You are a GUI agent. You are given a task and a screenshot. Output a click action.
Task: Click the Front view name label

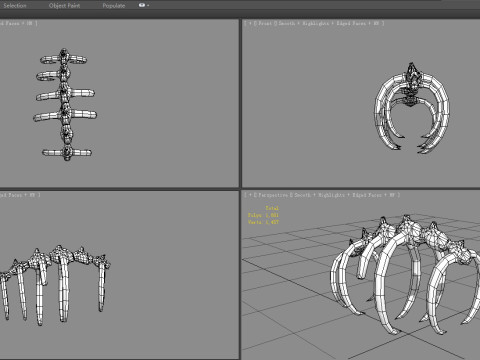pos(264,23)
